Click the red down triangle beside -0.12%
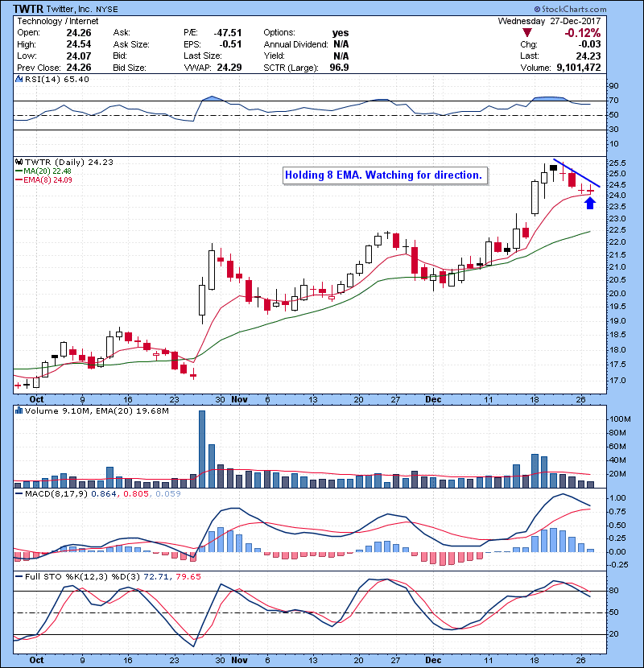644x668 pixels. click(x=527, y=33)
